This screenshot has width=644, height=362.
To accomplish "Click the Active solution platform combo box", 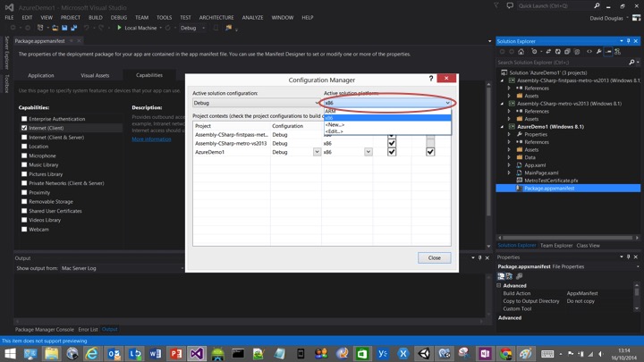I will coord(387,103).
